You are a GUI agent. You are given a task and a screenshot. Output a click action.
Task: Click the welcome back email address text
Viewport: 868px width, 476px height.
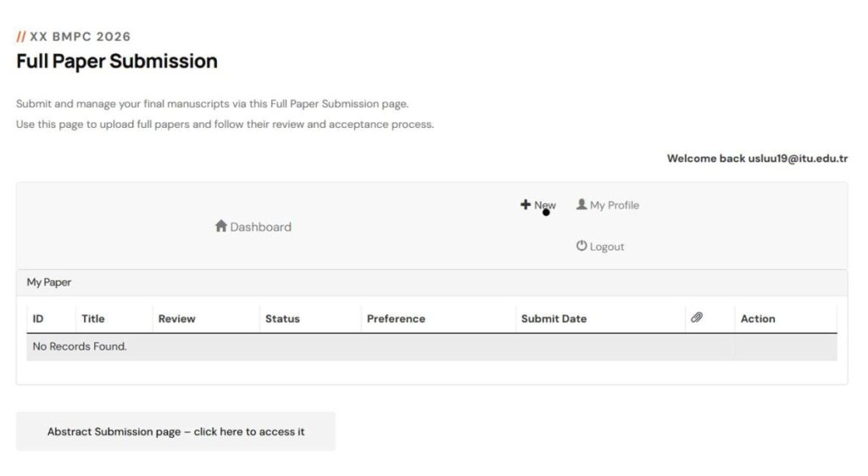click(x=798, y=158)
